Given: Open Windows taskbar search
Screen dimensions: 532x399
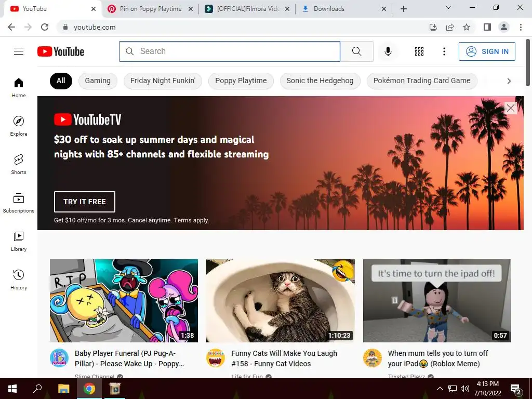Looking at the screenshot, I should point(37,389).
